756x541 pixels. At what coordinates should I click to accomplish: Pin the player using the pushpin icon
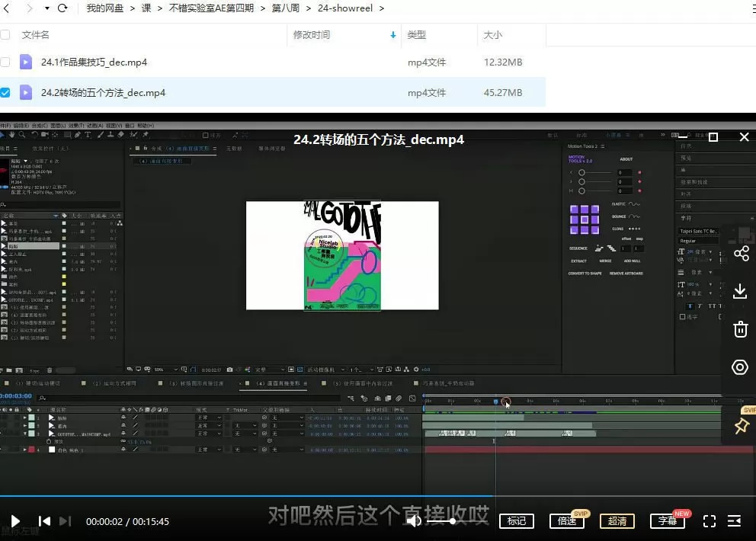(x=741, y=426)
